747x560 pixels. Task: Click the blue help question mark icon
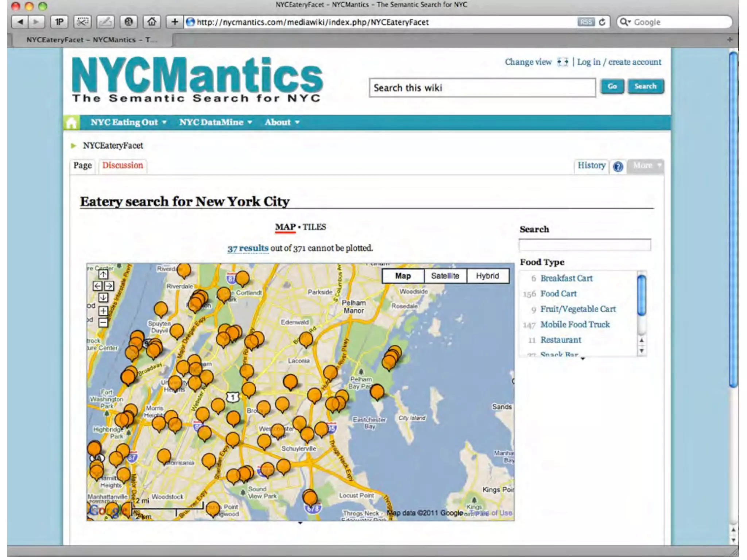[x=618, y=167]
